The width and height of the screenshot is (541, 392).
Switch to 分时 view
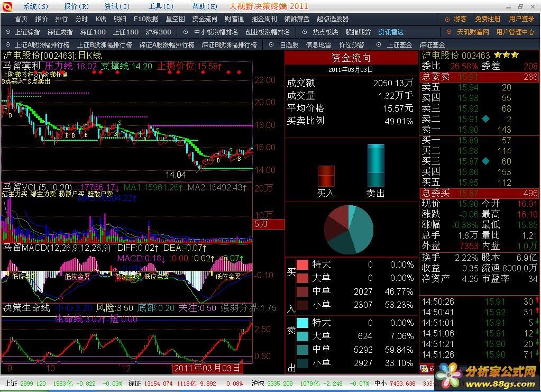click(x=81, y=20)
